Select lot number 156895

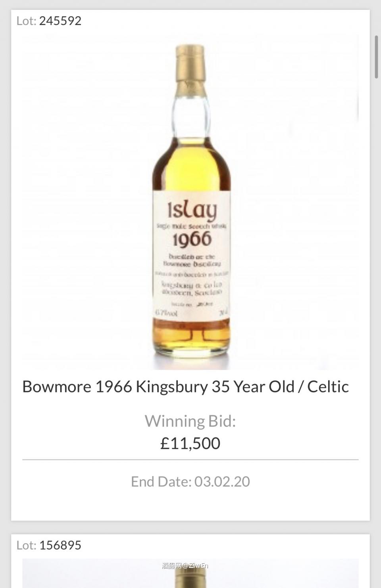(60, 545)
